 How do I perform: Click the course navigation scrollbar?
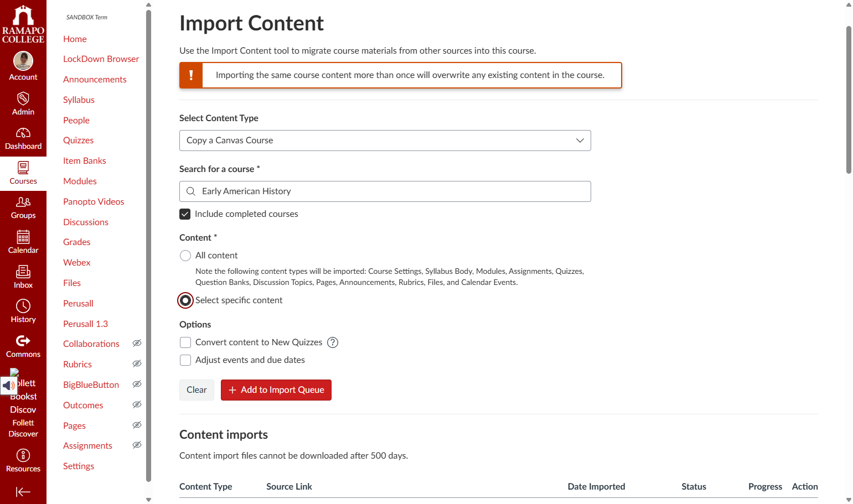coord(148,246)
